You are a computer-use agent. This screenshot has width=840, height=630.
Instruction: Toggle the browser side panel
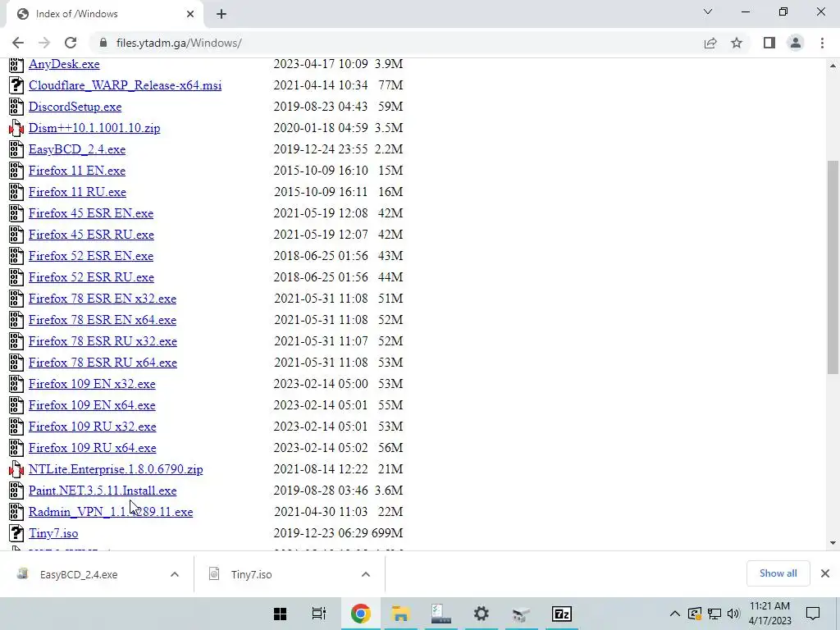click(x=769, y=43)
